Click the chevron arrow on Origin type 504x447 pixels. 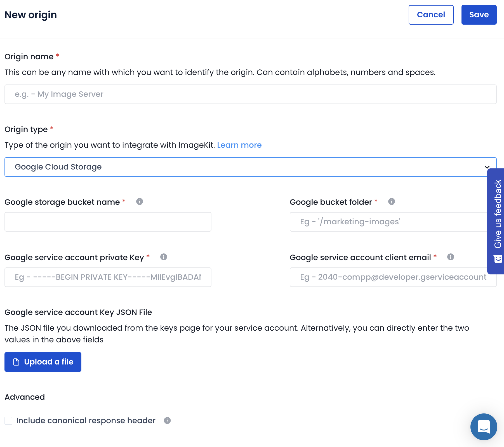point(487,167)
